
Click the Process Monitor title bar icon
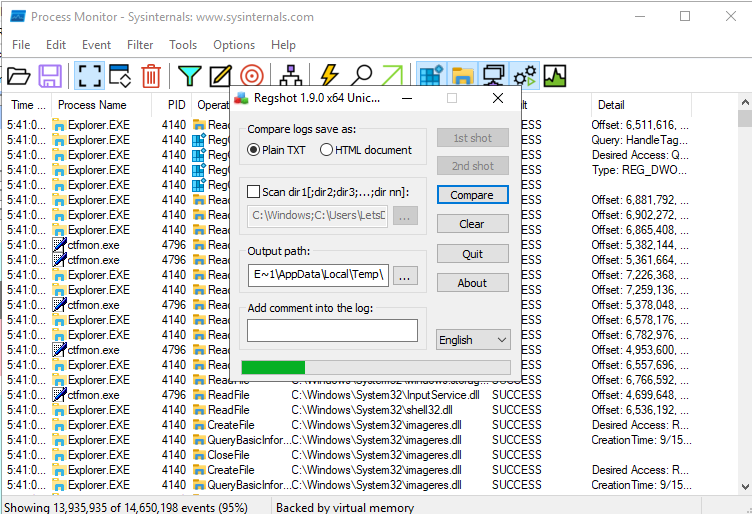18,17
